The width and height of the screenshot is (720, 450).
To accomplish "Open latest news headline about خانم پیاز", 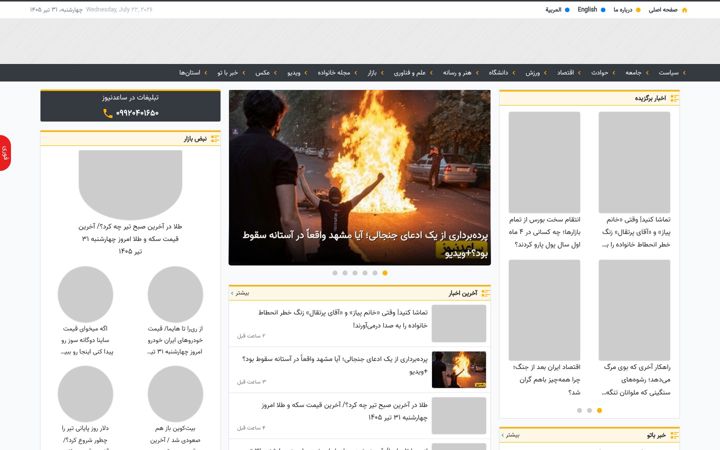I will coord(343,319).
